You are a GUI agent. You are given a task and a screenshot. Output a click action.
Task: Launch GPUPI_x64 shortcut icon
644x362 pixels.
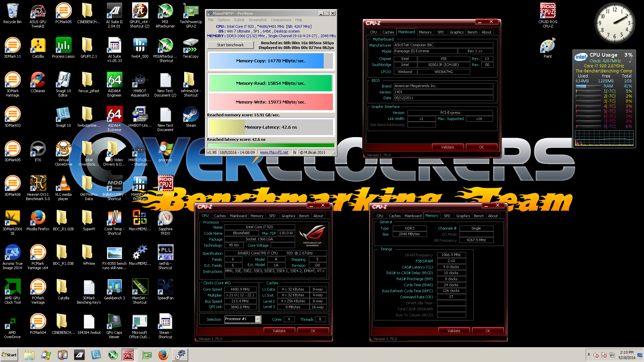pos(140,15)
